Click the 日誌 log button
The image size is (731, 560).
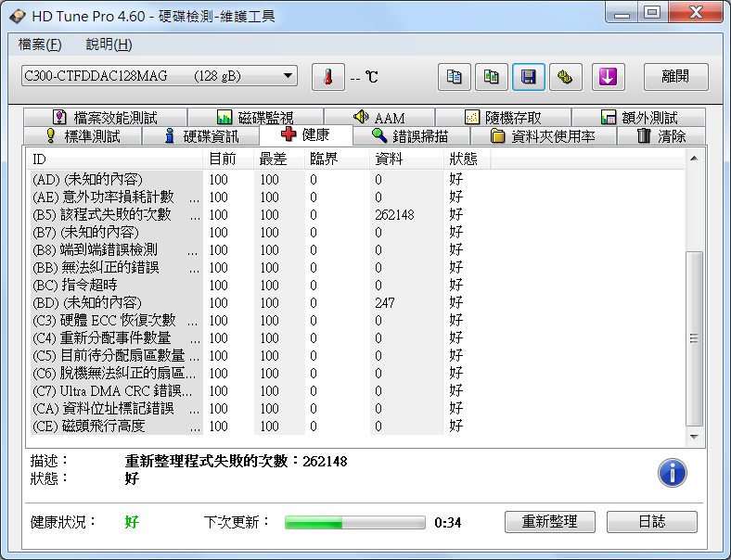652,522
